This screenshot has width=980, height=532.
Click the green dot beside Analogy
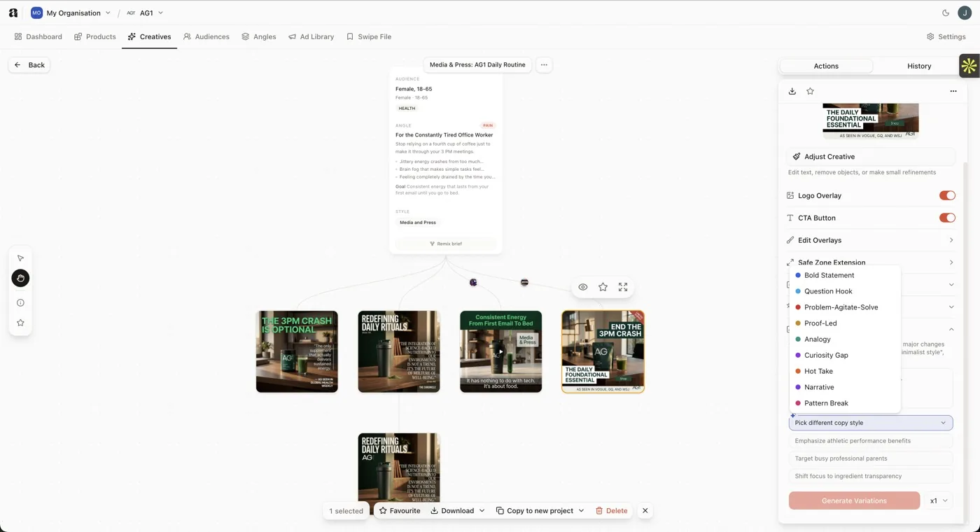click(x=798, y=339)
